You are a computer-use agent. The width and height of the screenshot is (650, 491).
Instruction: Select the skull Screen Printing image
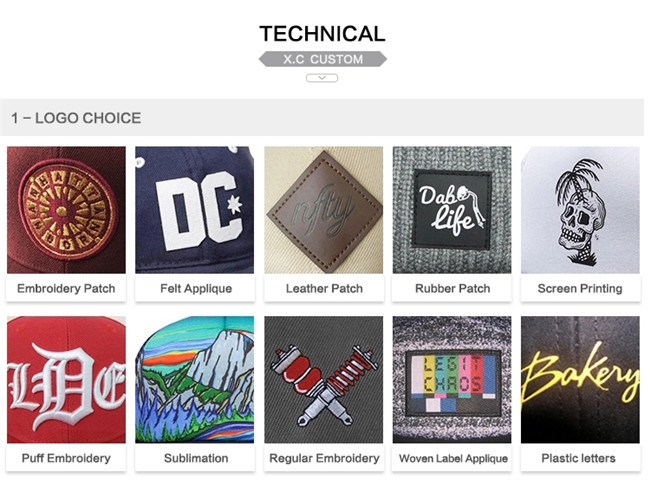(x=580, y=210)
